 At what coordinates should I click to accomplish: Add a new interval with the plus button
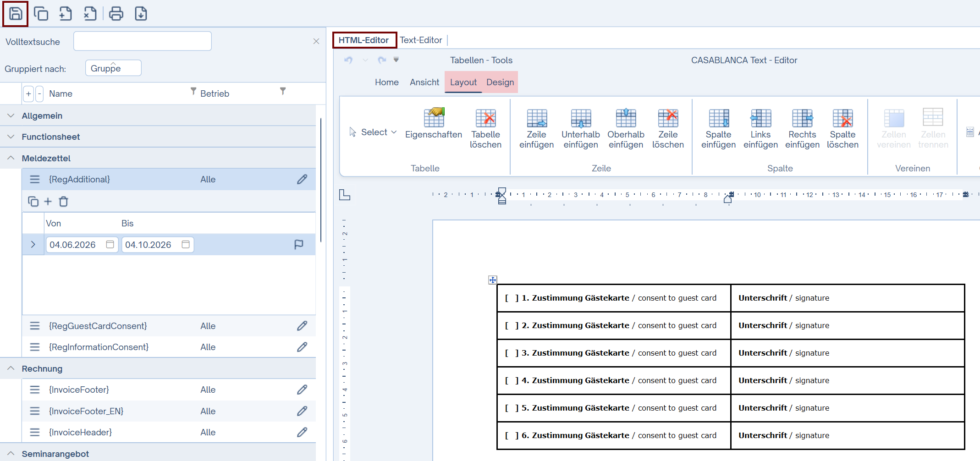click(x=48, y=201)
